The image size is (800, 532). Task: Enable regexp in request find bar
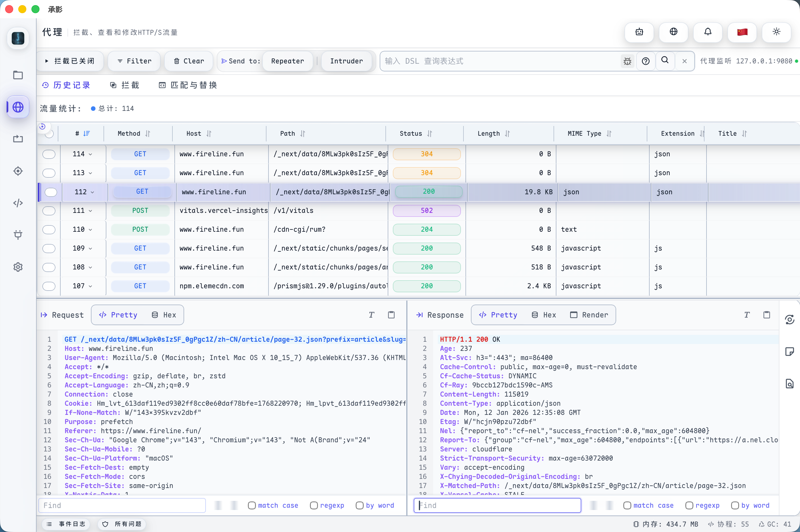click(314, 505)
